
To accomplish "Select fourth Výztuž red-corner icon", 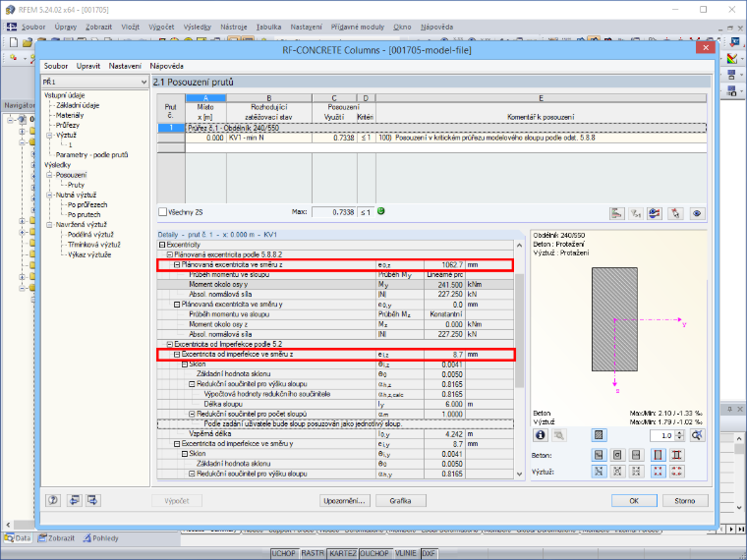I will [x=658, y=472].
